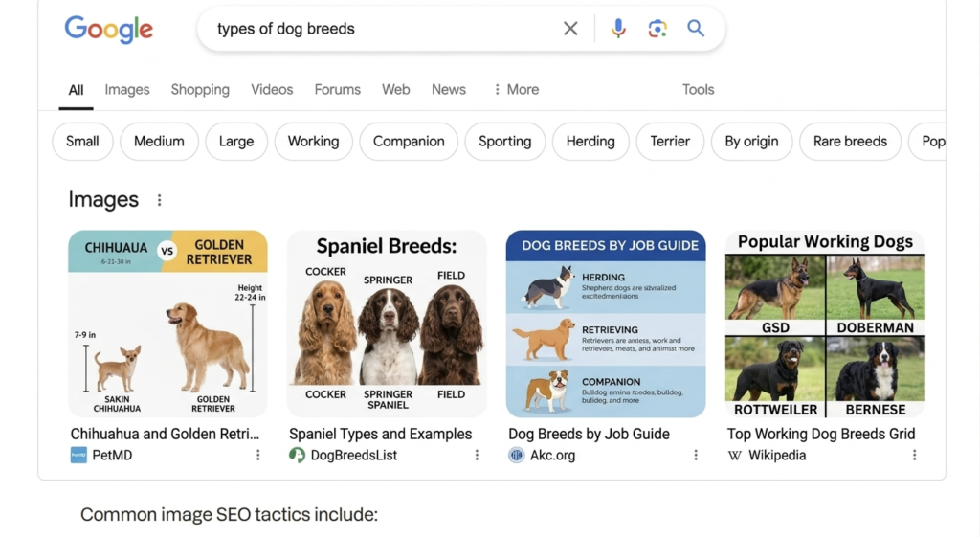
Task: Open Google Lens image search icon
Action: (x=657, y=28)
